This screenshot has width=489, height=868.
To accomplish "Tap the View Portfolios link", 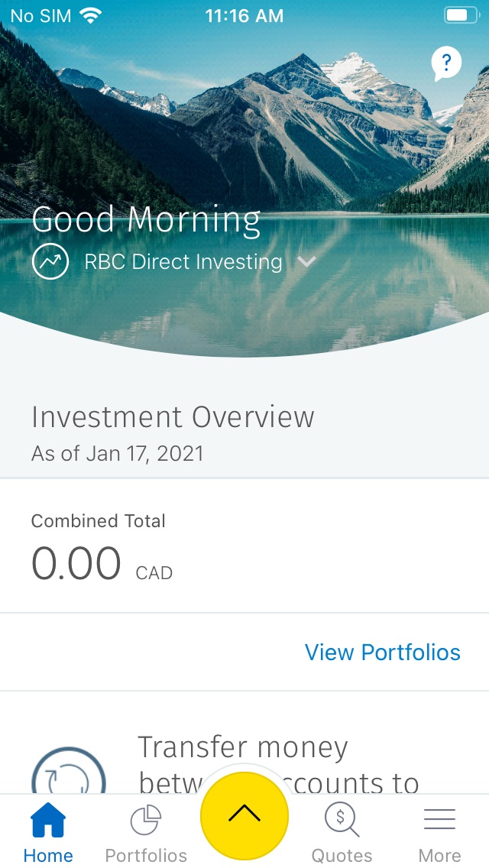I will coord(382,653).
